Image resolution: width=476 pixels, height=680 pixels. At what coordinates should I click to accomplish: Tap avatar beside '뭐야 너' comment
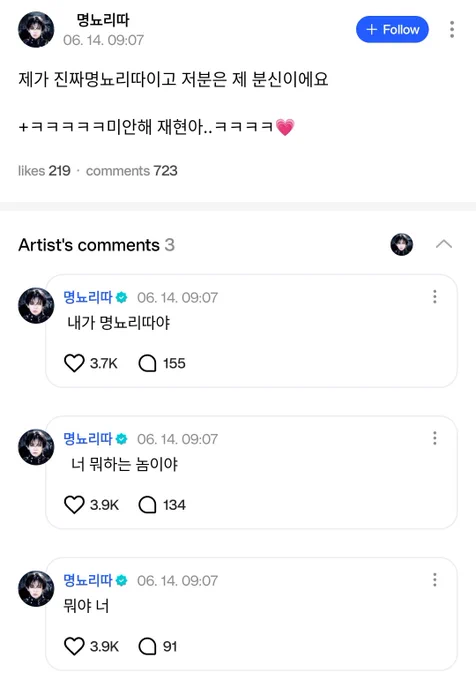(x=36, y=588)
